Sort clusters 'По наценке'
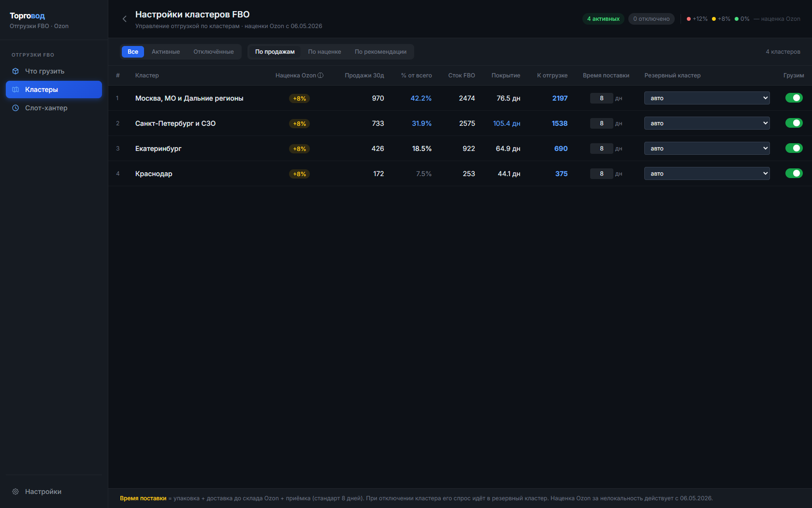The width and height of the screenshot is (812, 508). [325, 52]
